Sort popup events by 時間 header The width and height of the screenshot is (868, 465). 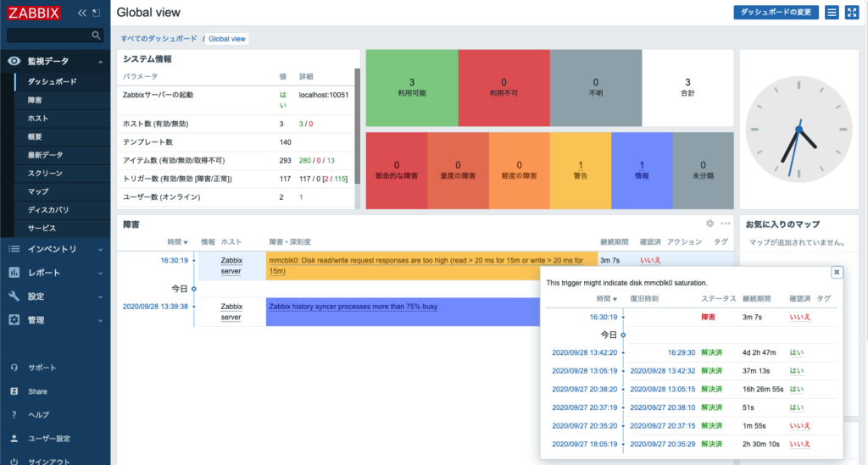607,299
